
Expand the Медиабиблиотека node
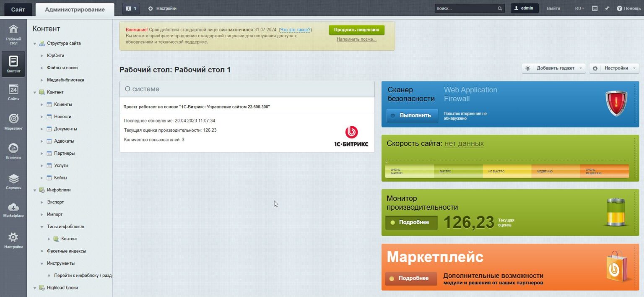coord(42,80)
